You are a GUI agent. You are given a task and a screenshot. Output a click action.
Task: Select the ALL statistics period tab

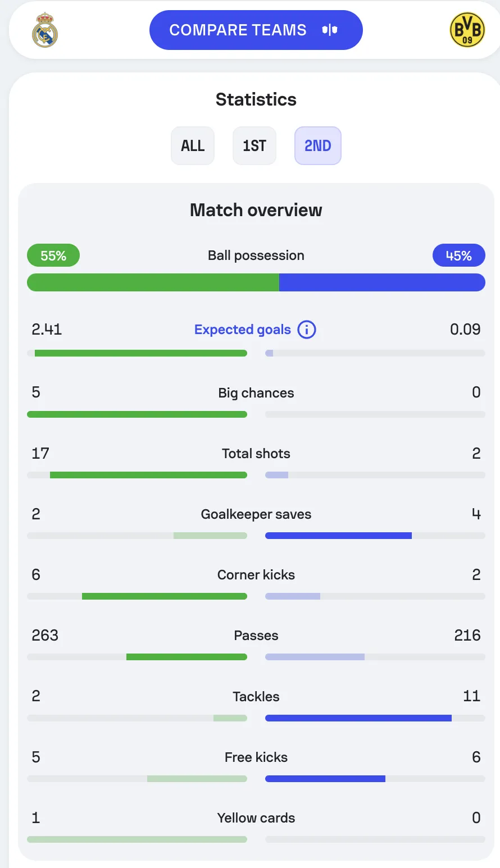click(x=193, y=146)
